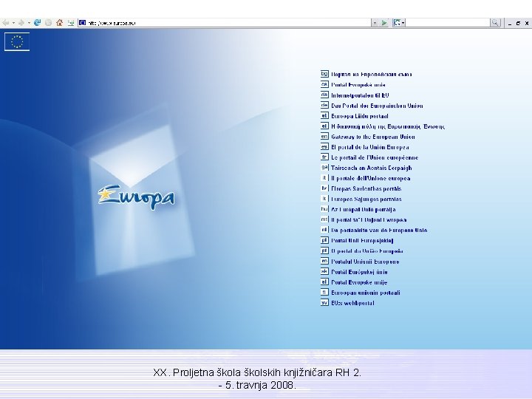
Task: Click inside the browser search box
Action: point(448,23)
